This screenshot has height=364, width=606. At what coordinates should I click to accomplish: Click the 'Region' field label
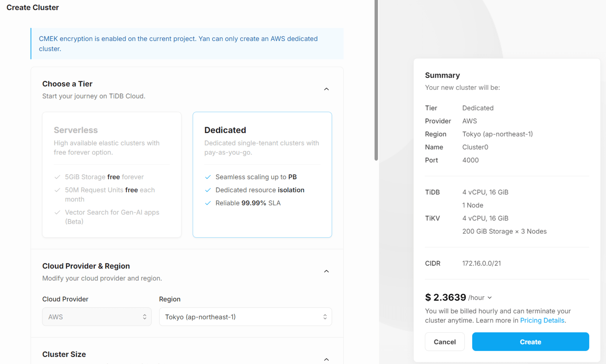(x=170, y=299)
